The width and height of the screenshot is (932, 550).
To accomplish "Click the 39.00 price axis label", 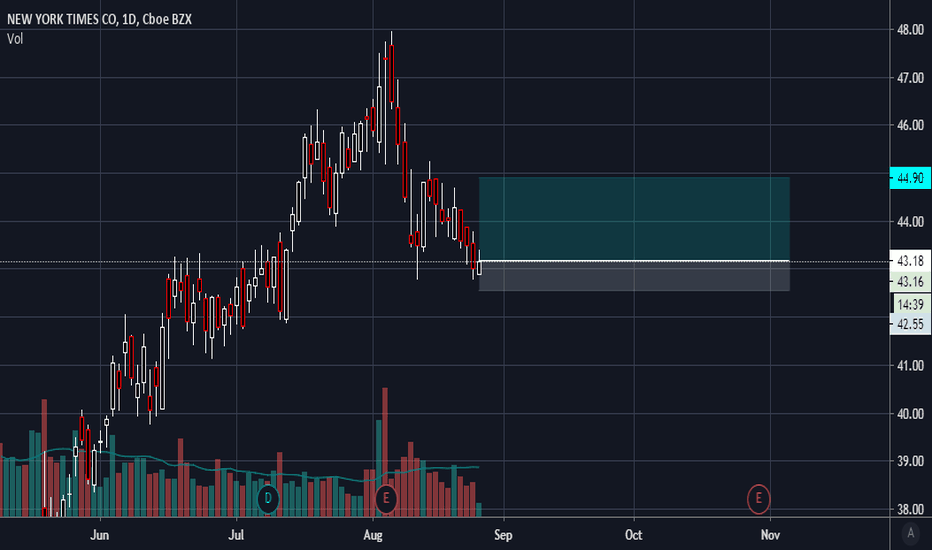I will pyautogui.click(x=910, y=461).
